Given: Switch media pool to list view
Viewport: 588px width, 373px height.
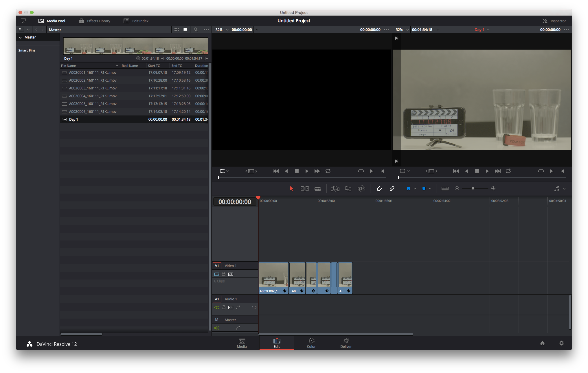Looking at the screenshot, I should pos(185,30).
